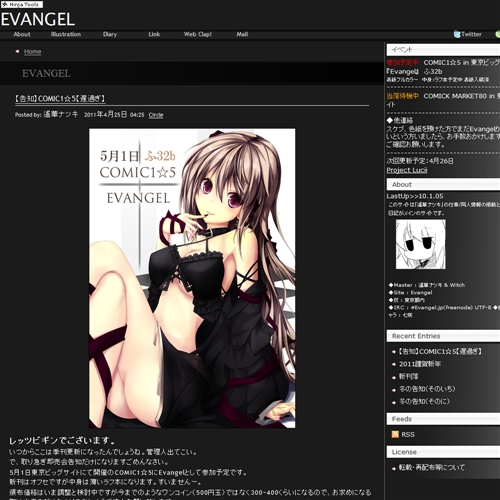Click the LastUp>>10.1.05 text

(x=415, y=196)
